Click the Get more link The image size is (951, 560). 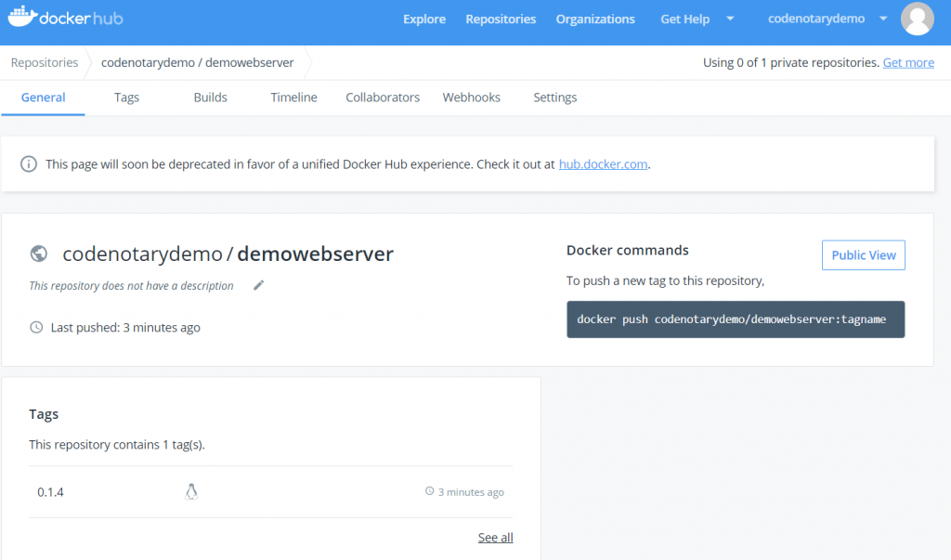click(x=908, y=62)
